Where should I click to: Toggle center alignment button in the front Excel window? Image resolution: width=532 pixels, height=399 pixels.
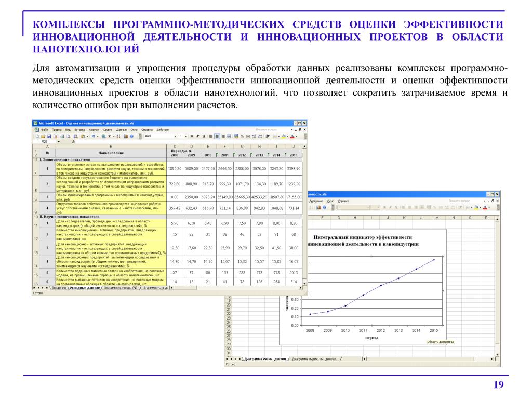click(x=217, y=136)
